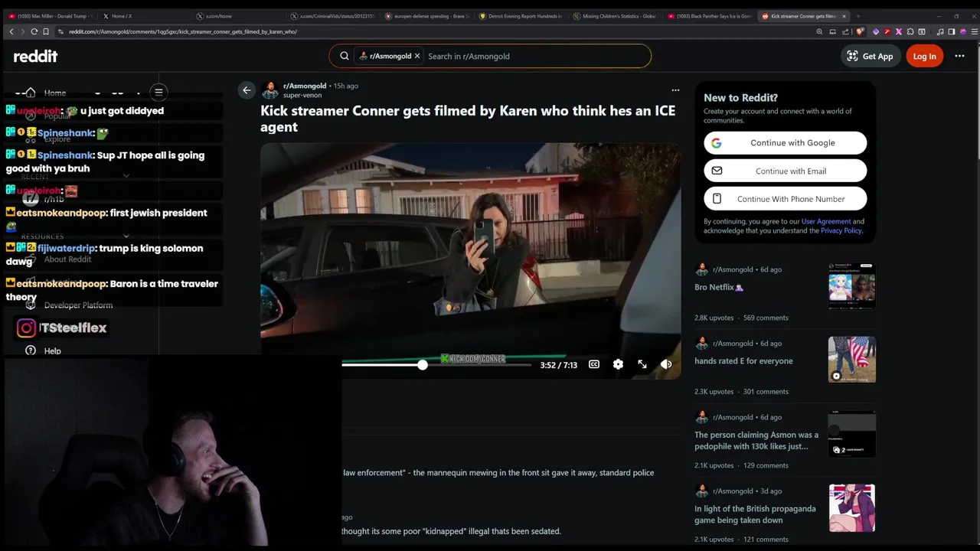Bookmark this page with the bookmark icon

pos(46,31)
